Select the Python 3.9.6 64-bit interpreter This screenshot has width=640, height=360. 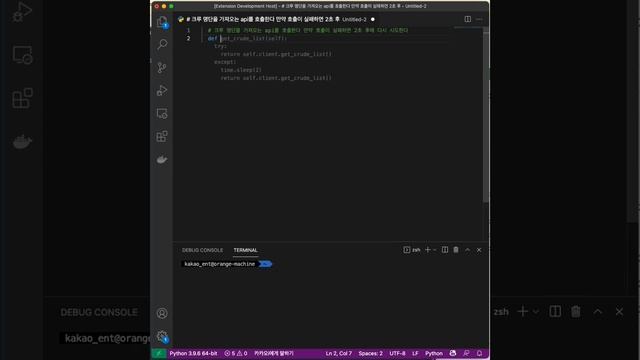point(193,353)
